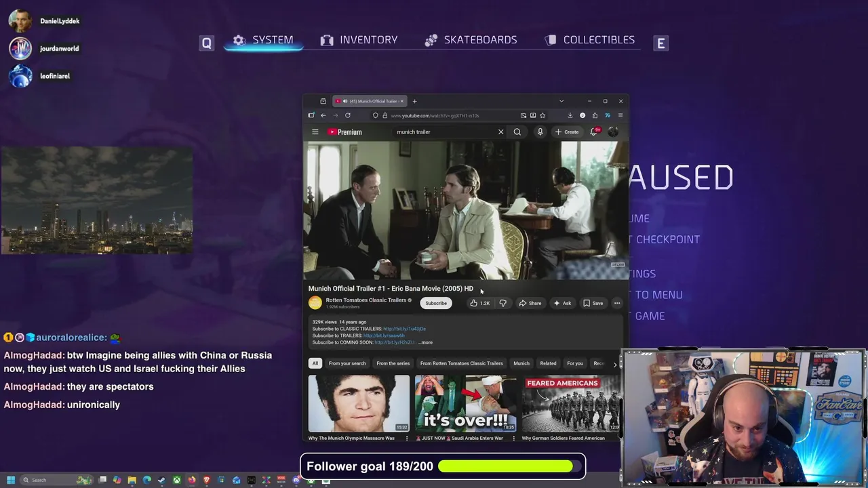
Task: Select the From the series chip
Action: click(x=393, y=363)
